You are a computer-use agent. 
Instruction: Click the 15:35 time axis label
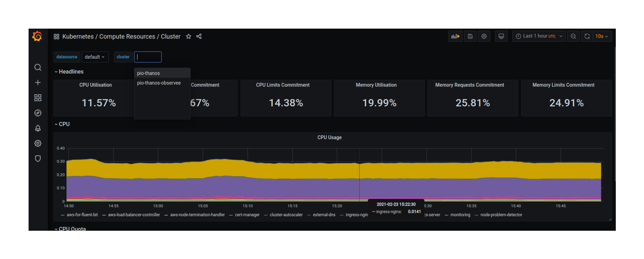tap(472, 206)
